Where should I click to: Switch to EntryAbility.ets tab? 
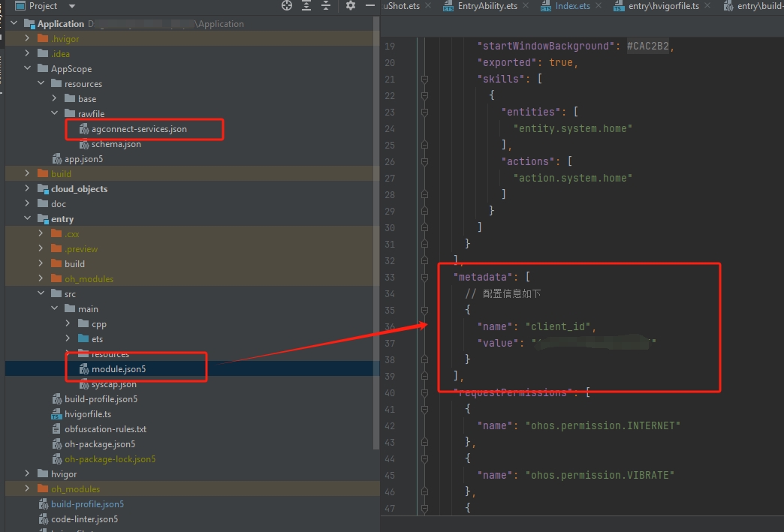pos(487,6)
